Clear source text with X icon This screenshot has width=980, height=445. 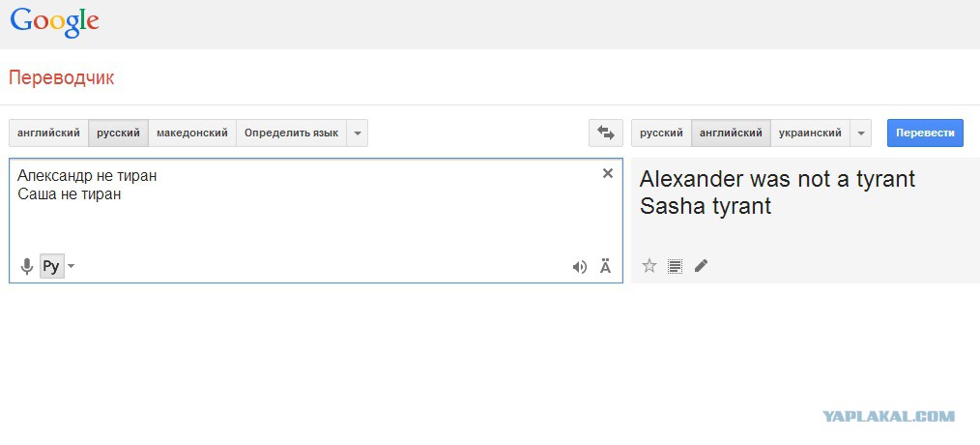[608, 173]
